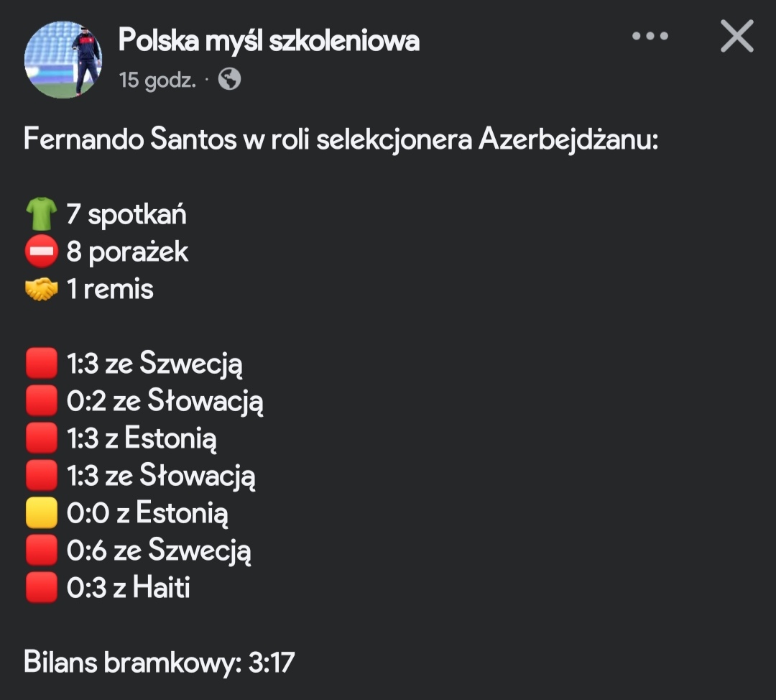This screenshot has width=776, height=700.
Task: Close the post with the X icon
Action: click(736, 36)
